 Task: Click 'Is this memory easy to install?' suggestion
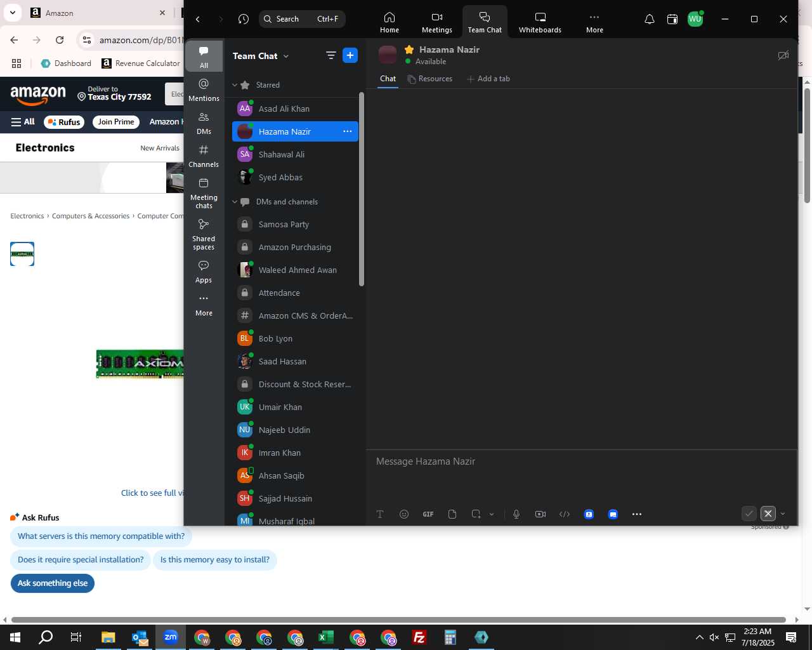click(215, 560)
